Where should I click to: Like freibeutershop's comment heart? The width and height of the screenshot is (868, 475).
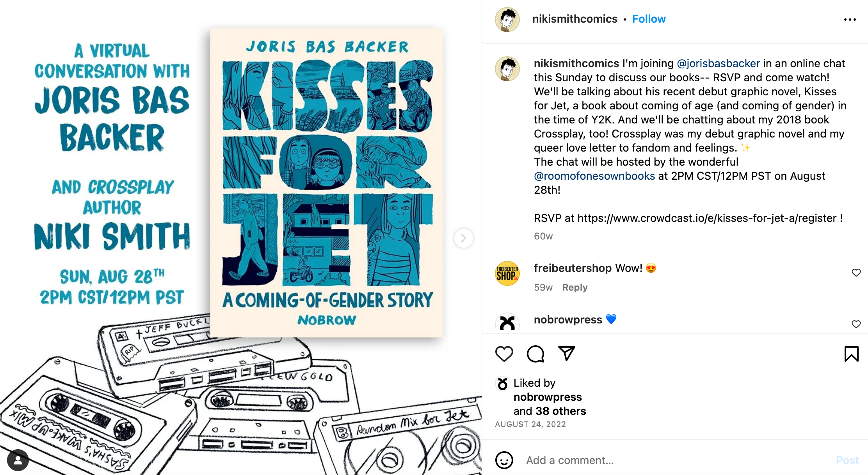point(856,273)
